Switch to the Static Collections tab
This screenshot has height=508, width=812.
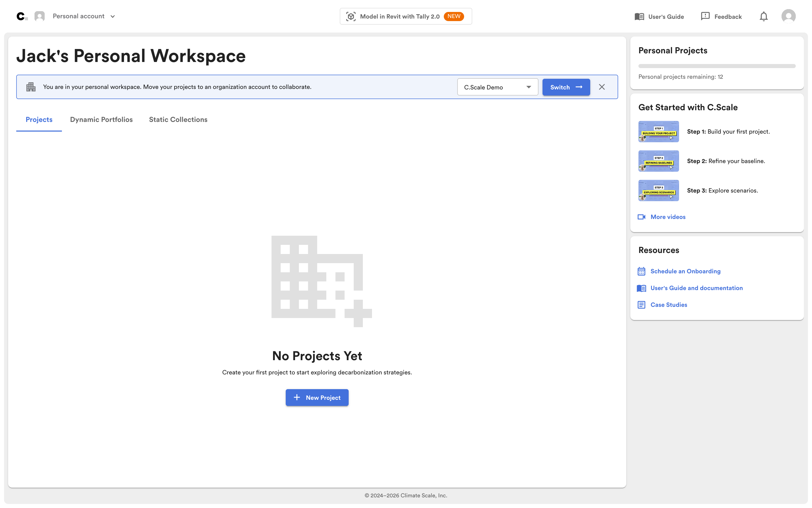pyautogui.click(x=178, y=120)
